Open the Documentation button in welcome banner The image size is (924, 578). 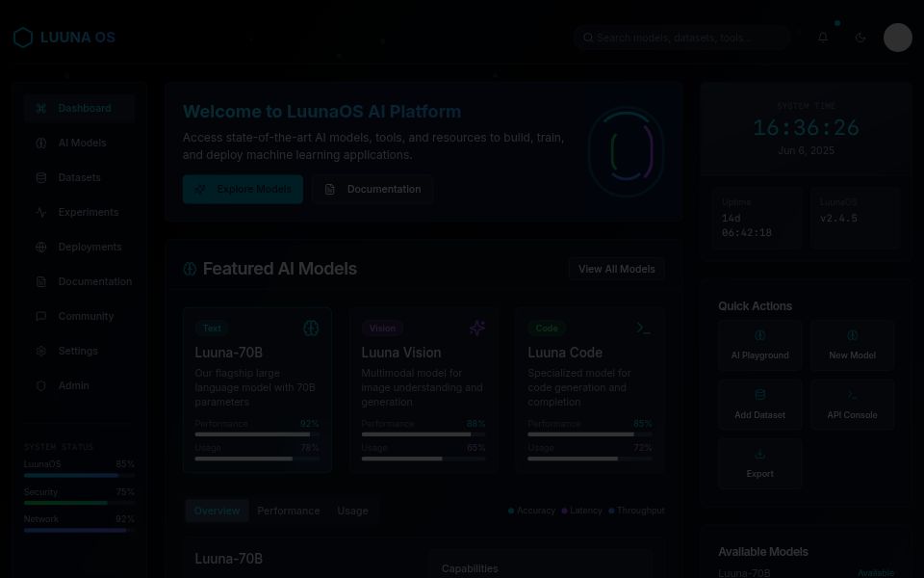point(372,189)
